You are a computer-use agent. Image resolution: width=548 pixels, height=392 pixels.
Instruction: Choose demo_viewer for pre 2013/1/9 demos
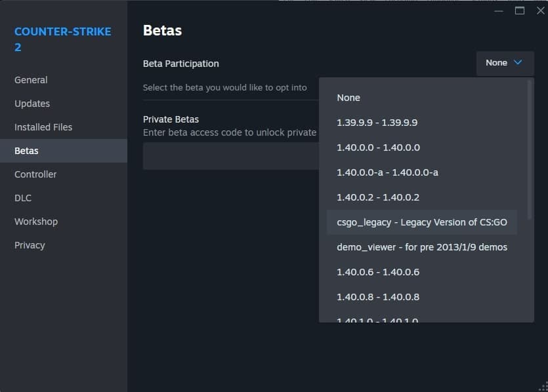(422, 247)
